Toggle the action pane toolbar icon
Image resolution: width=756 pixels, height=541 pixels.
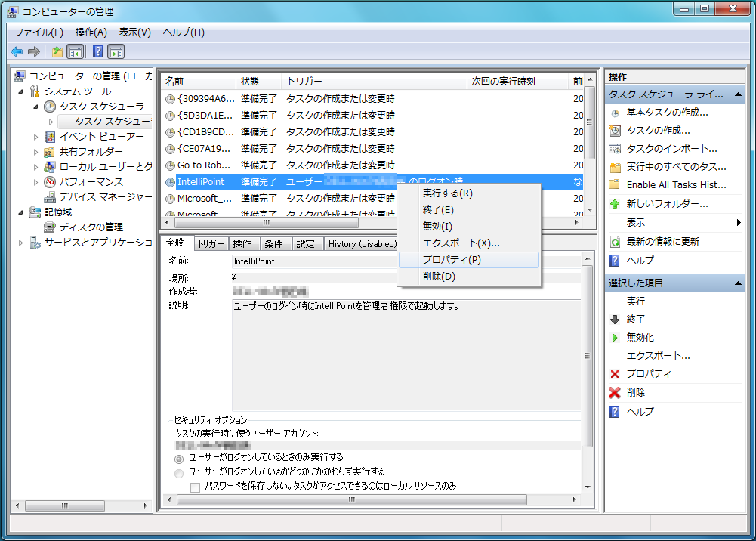pos(116,51)
